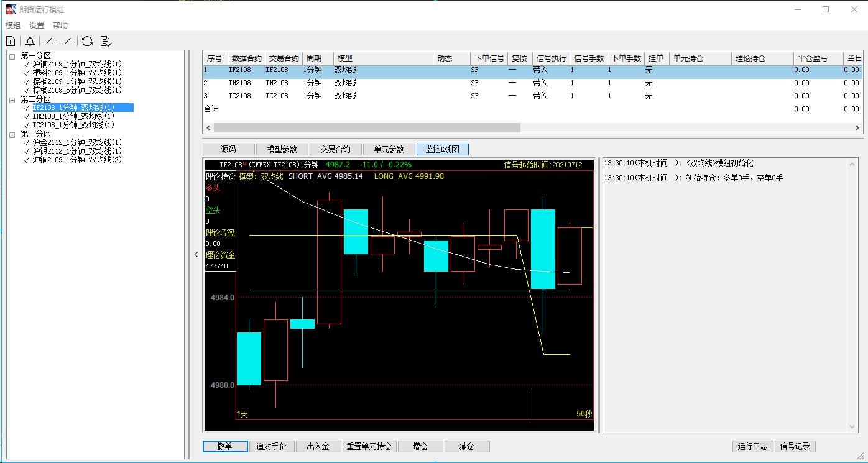This screenshot has height=463, width=868.
Task: Toggle checkmark for 塑料2109_1分钟_双均线(1)
Action: (x=27, y=73)
